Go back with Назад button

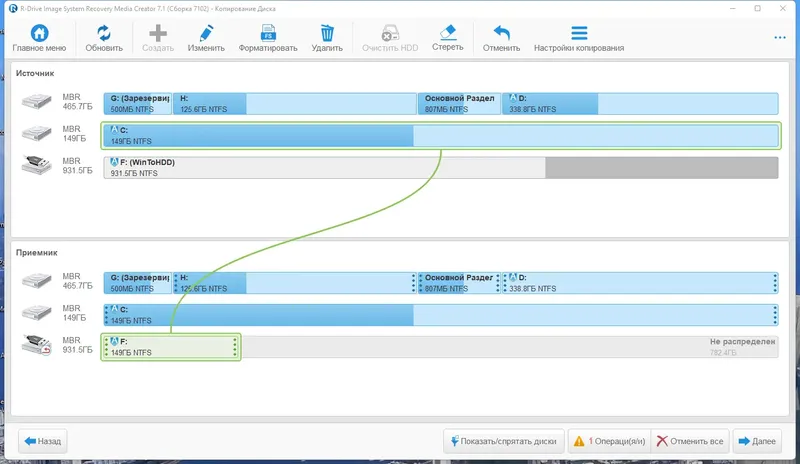[43, 441]
